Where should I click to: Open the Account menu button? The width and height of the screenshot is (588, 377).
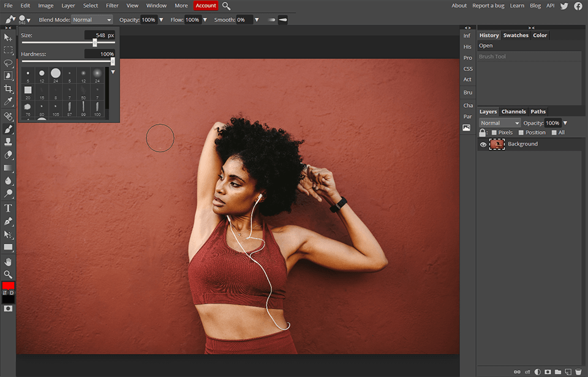pyautogui.click(x=205, y=6)
